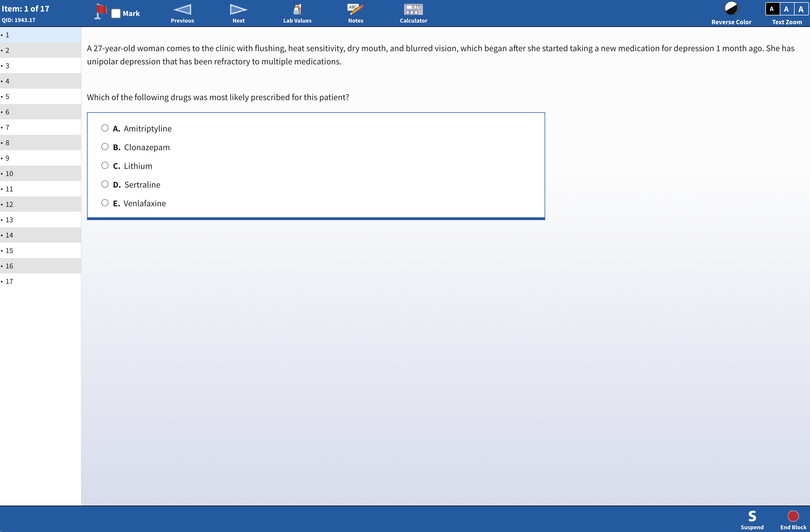The width and height of the screenshot is (810, 532).
Task: Advance with the Next arrow icon
Action: click(x=238, y=10)
